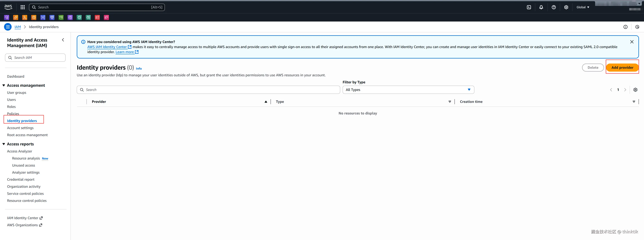Image resolution: width=644 pixels, height=240 pixels.
Task: Open the Lambda service shortcut icon
Action: coord(25,17)
